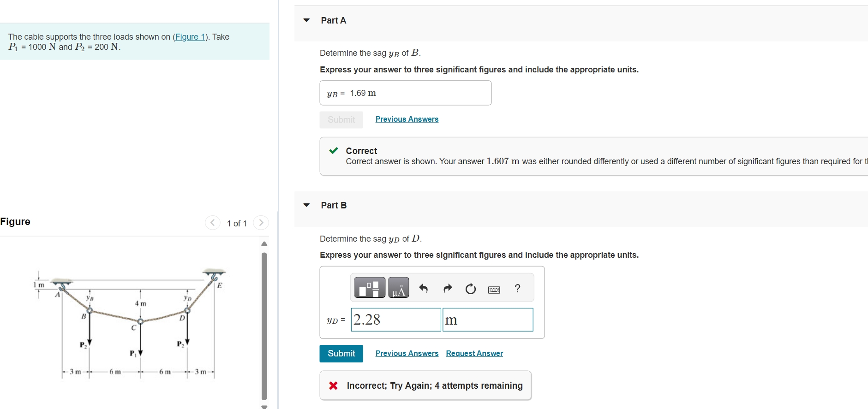Screen dimensions: 868x409
Task: Click the figure panel vertical scrollbar
Action: coord(264,326)
